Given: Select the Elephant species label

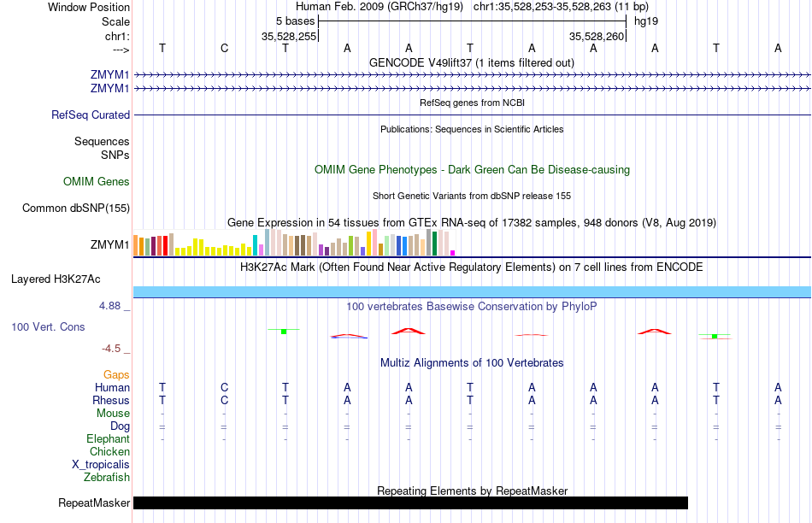Looking at the screenshot, I should 108,438.
